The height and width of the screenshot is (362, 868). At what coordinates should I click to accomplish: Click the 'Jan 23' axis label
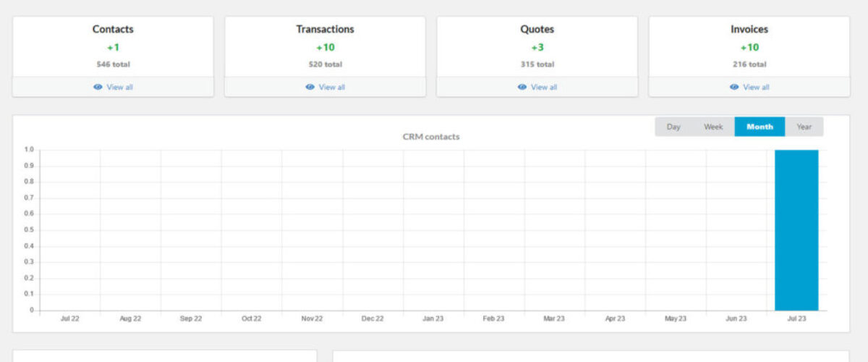pyautogui.click(x=433, y=319)
